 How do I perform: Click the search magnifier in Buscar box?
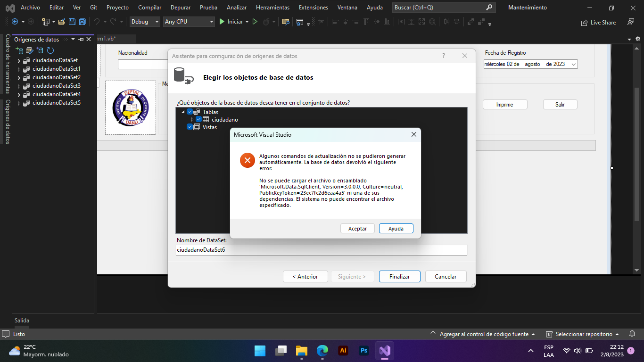click(489, 8)
